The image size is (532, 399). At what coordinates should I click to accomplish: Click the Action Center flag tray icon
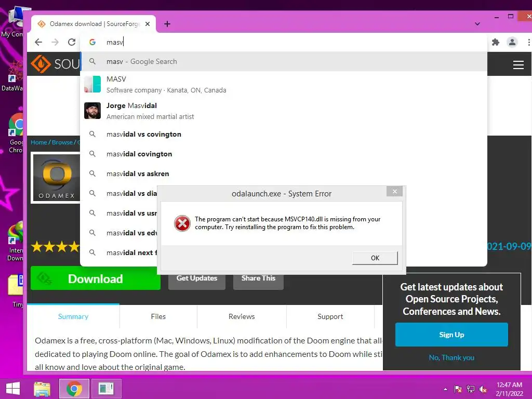[458, 389]
